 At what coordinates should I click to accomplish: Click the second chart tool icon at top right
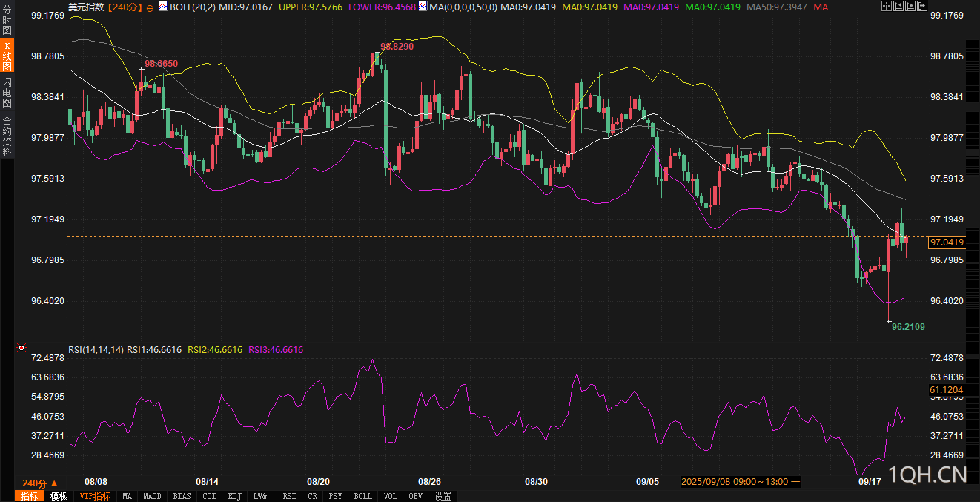[x=898, y=7]
